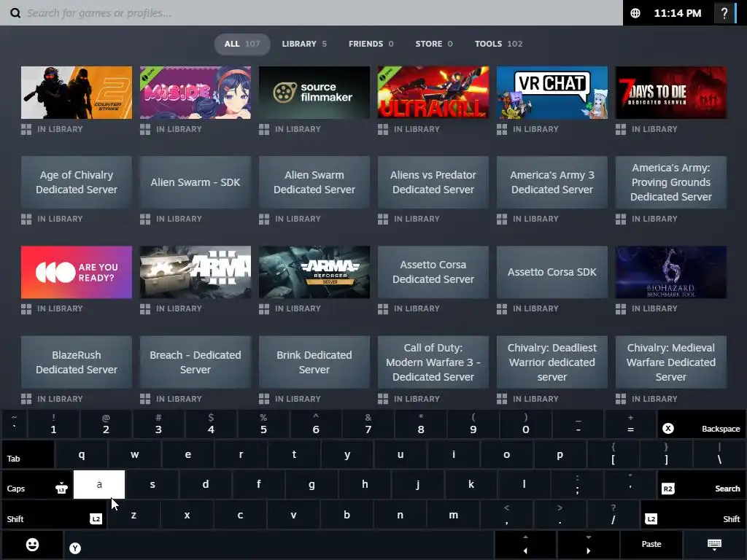Select the Alien Swarm - SDK tile
The height and width of the screenshot is (560, 747).
point(196,182)
